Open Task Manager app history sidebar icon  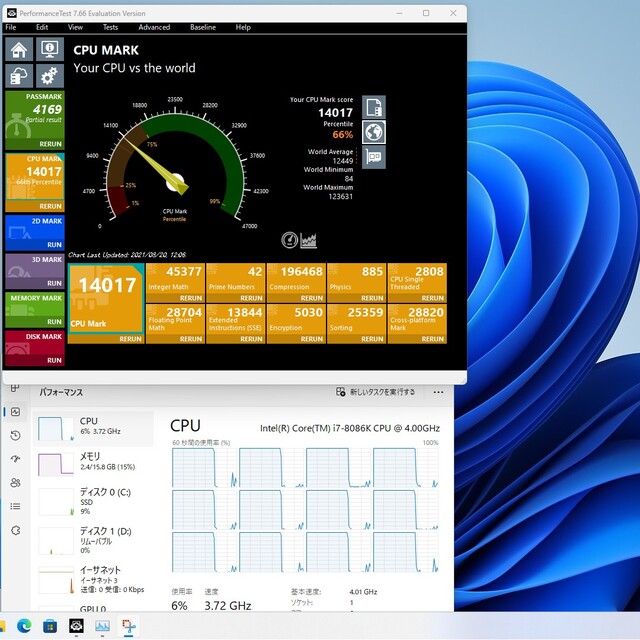(15, 436)
